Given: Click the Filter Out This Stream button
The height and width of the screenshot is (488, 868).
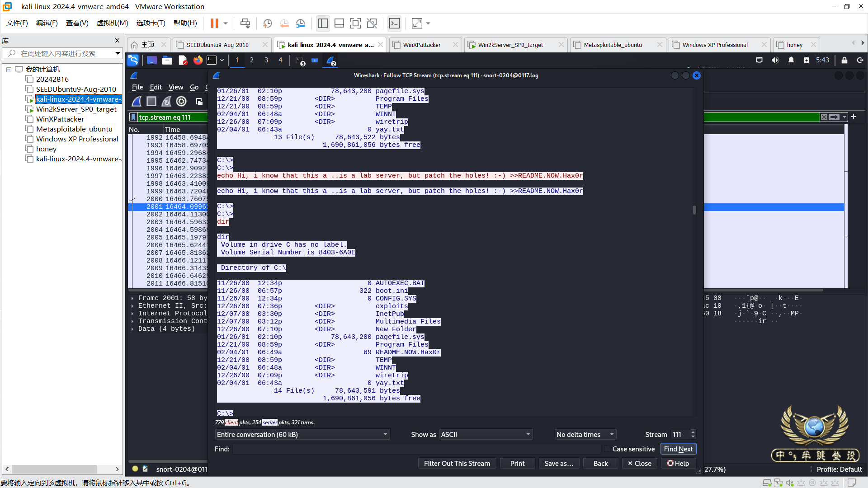Looking at the screenshot, I should pos(457,463).
